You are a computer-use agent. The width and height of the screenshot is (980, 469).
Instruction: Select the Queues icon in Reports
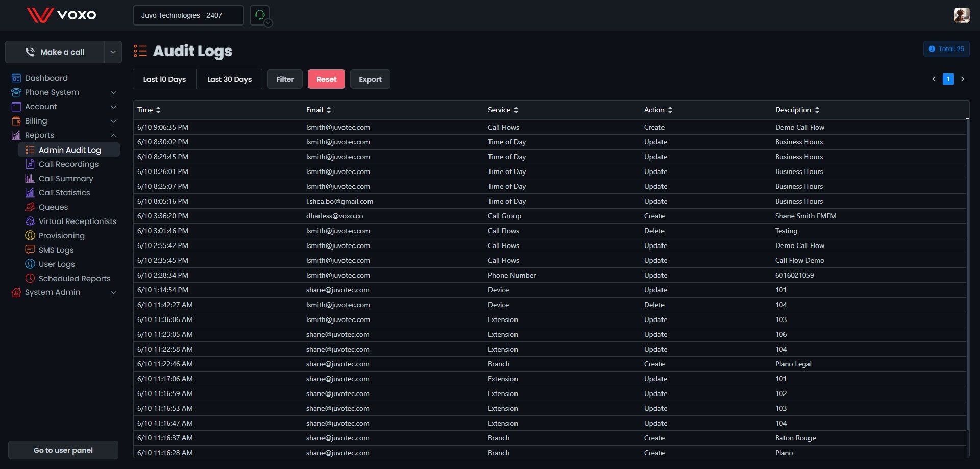tap(30, 207)
